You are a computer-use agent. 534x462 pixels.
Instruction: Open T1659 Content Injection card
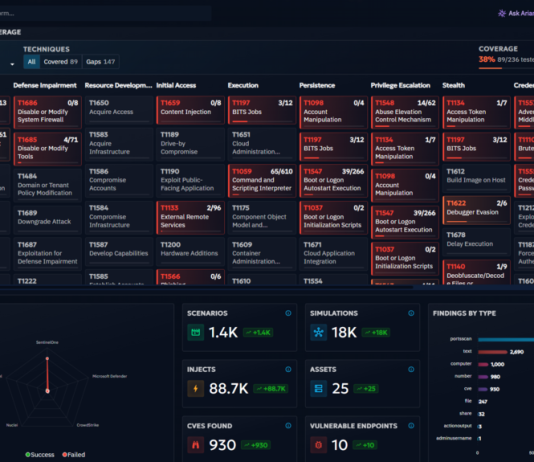(x=190, y=110)
